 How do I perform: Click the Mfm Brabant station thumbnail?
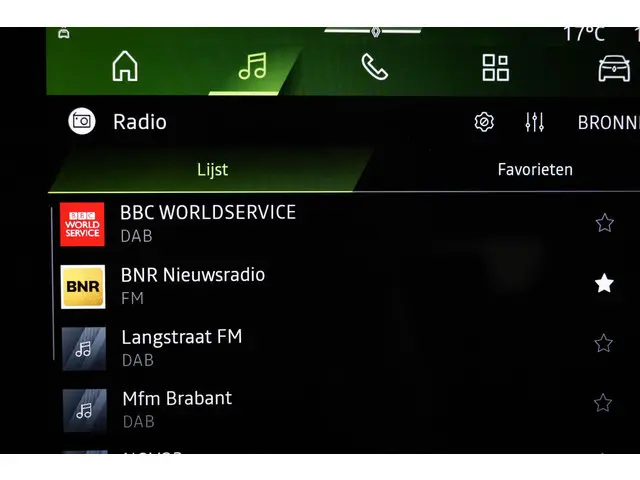pyautogui.click(x=84, y=409)
